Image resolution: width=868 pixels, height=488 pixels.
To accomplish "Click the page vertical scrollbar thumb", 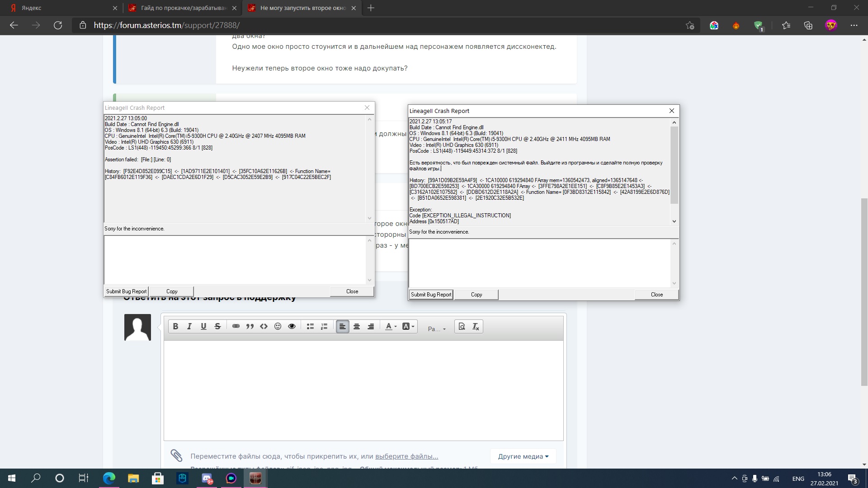I will click(x=864, y=291).
